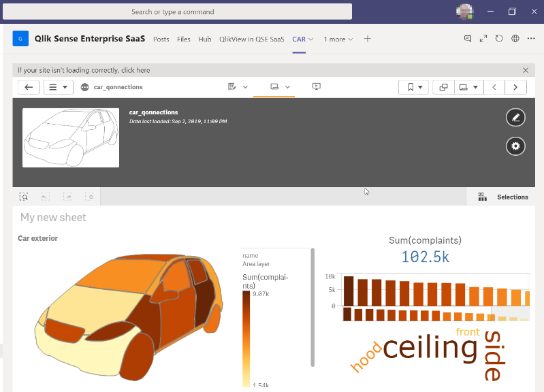Select the word 'hood' in word cloud
544x392 pixels.
tap(366, 356)
